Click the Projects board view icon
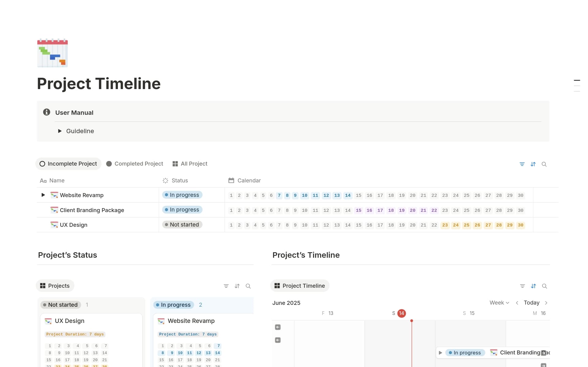588x367 pixels. click(43, 286)
